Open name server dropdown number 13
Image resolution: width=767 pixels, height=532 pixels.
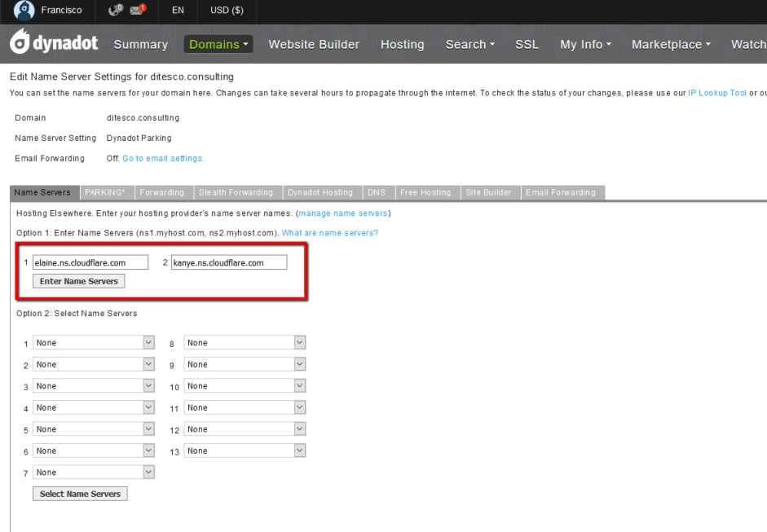point(245,451)
